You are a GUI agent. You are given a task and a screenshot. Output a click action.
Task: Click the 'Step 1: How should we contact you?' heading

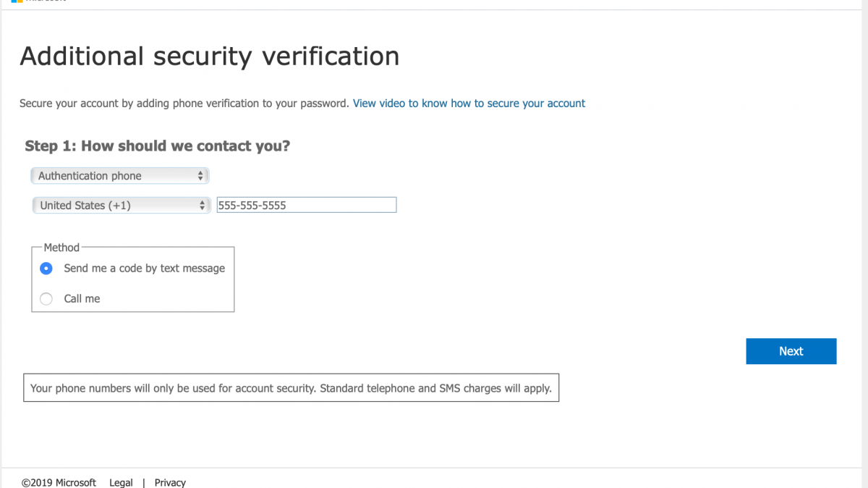[x=157, y=146]
